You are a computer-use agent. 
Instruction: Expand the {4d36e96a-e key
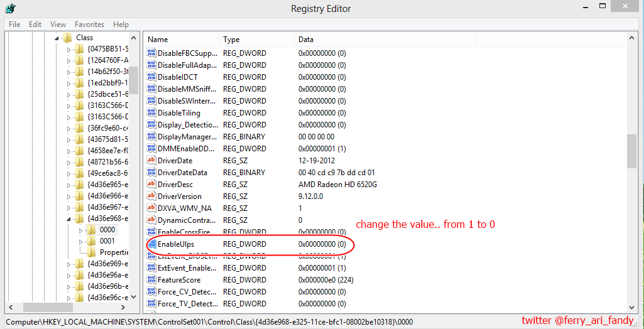68,275
